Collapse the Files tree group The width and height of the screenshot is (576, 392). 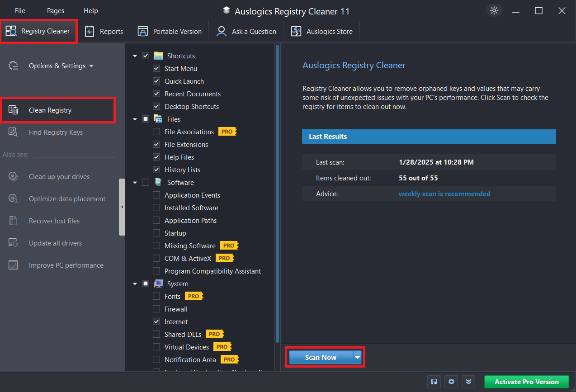point(135,119)
